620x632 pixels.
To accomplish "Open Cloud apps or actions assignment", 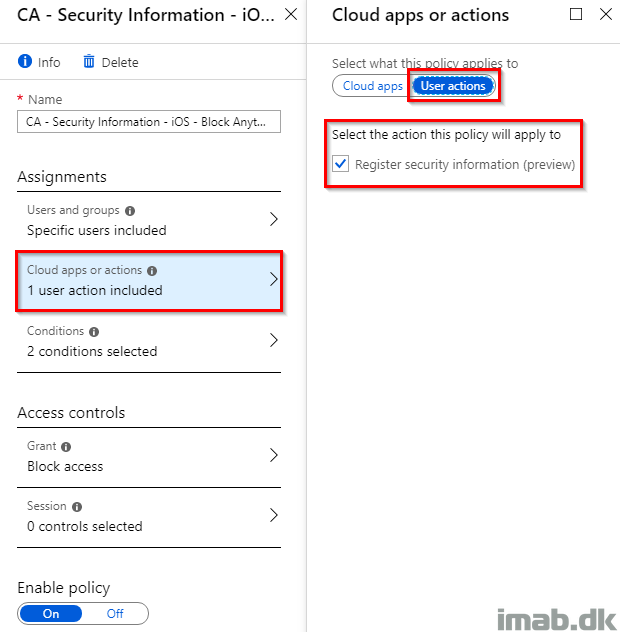I will [149, 281].
